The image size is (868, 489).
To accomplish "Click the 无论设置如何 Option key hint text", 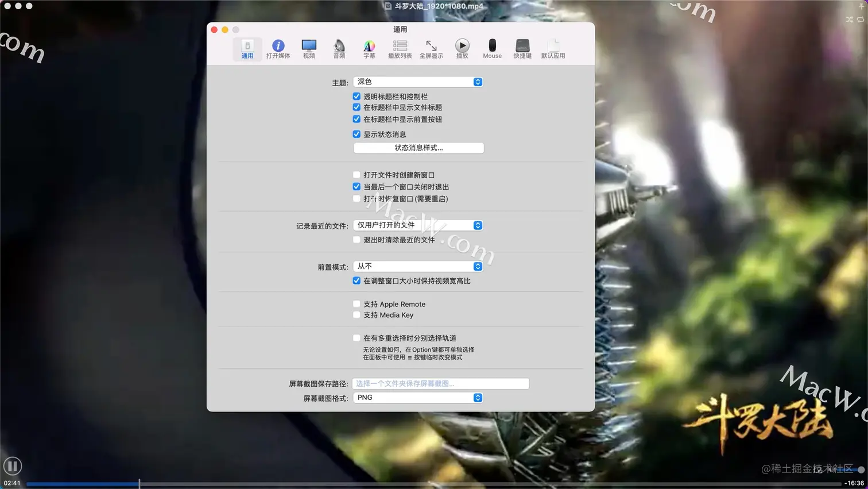I will point(418,353).
